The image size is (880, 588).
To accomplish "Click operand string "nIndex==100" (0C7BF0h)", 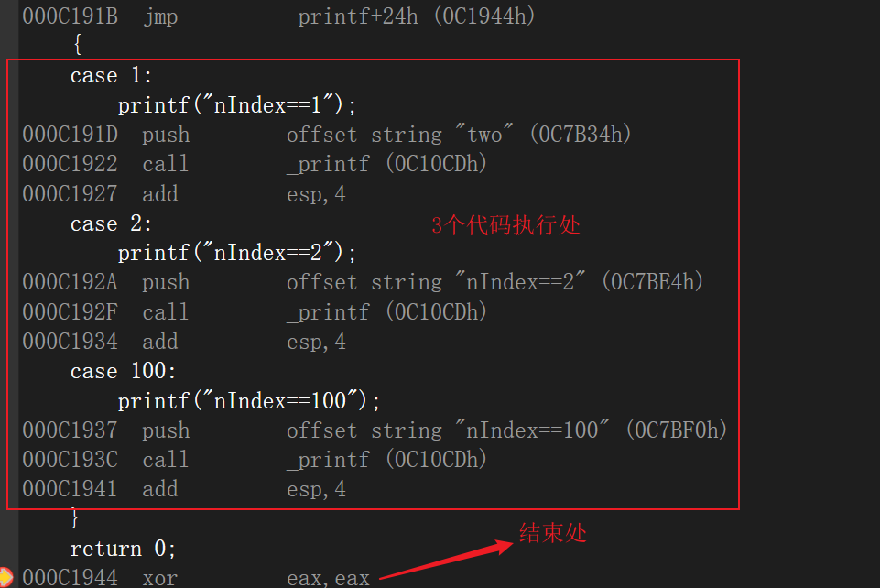I will coord(549,430).
